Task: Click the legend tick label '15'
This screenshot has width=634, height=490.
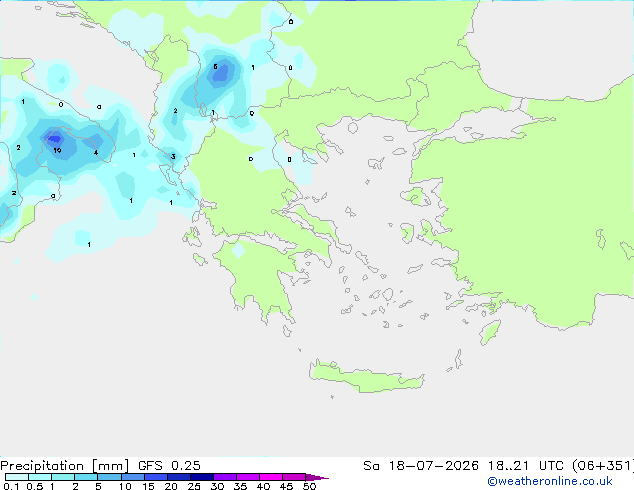Action: 148,486
